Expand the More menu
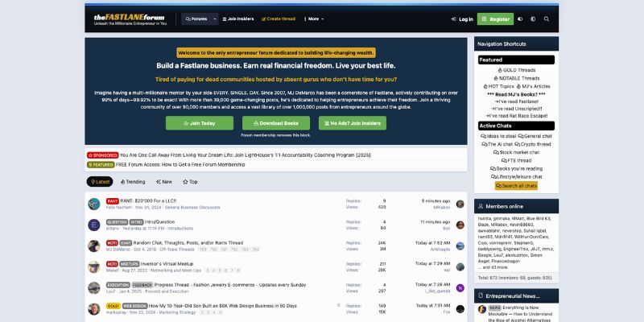The height and width of the screenshot is (322, 644). tap(314, 19)
